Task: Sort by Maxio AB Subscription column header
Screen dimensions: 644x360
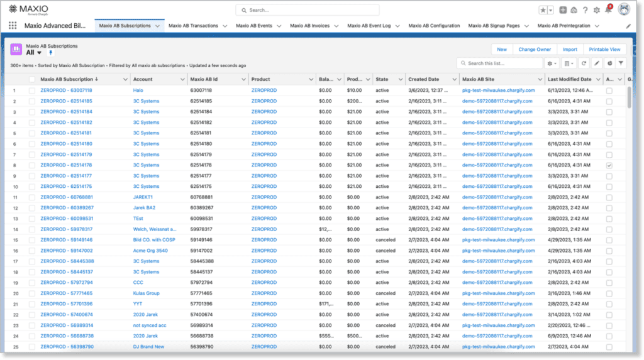Action: click(69, 79)
